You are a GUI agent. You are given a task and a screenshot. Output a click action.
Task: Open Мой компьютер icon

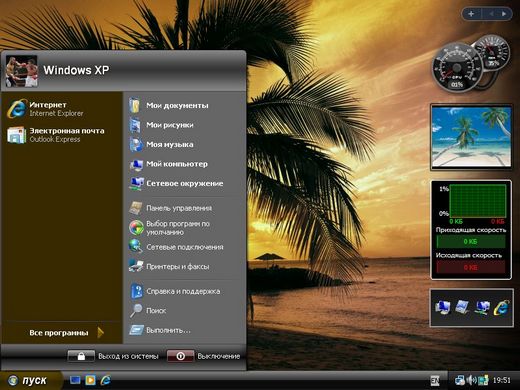click(136, 164)
